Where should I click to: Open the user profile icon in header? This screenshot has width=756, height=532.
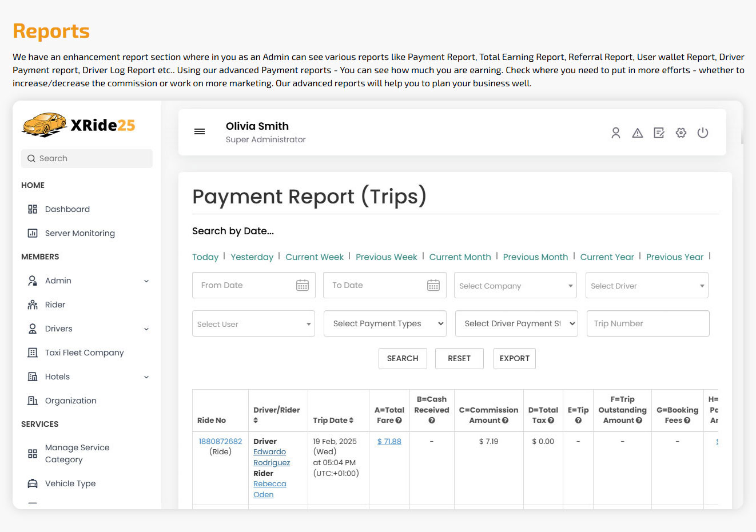tap(616, 133)
